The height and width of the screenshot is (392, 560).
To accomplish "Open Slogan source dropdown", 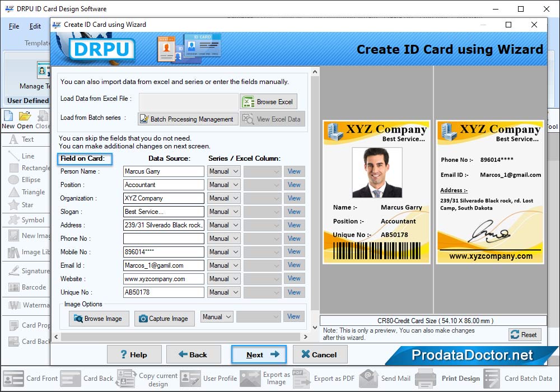I will click(224, 212).
